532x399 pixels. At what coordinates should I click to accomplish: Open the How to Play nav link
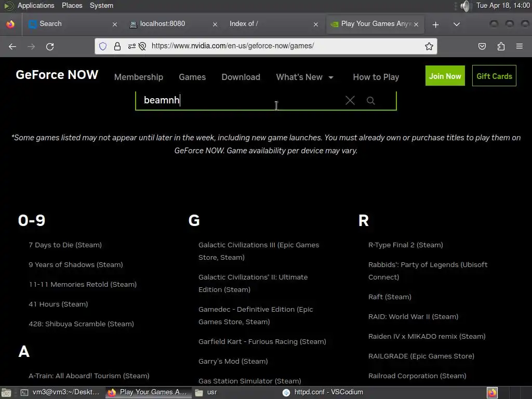[376, 77]
